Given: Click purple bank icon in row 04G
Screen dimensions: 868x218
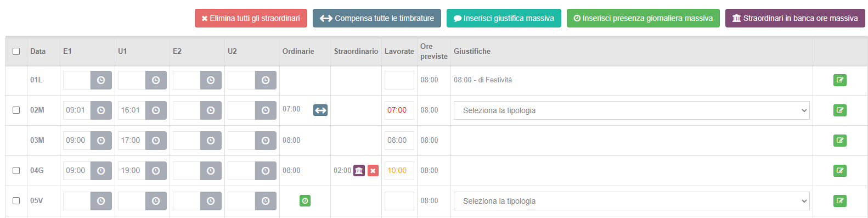Looking at the screenshot, I should 359,171.
